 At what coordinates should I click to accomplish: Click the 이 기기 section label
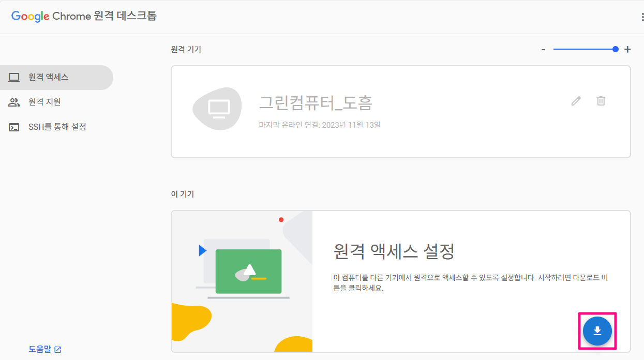(182, 194)
